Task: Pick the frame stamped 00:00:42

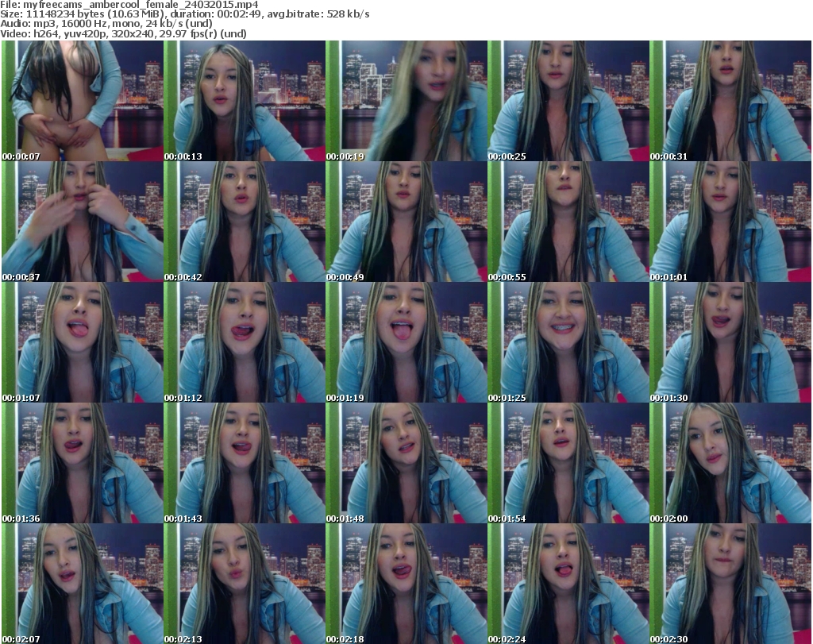Action: pyautogui.click(x=245, y=222)
